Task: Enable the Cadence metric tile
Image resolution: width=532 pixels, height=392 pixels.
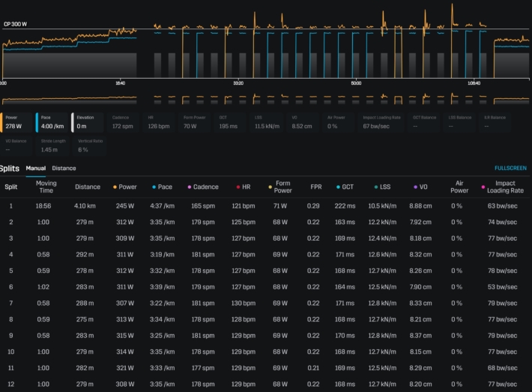Action: [125, 122]
